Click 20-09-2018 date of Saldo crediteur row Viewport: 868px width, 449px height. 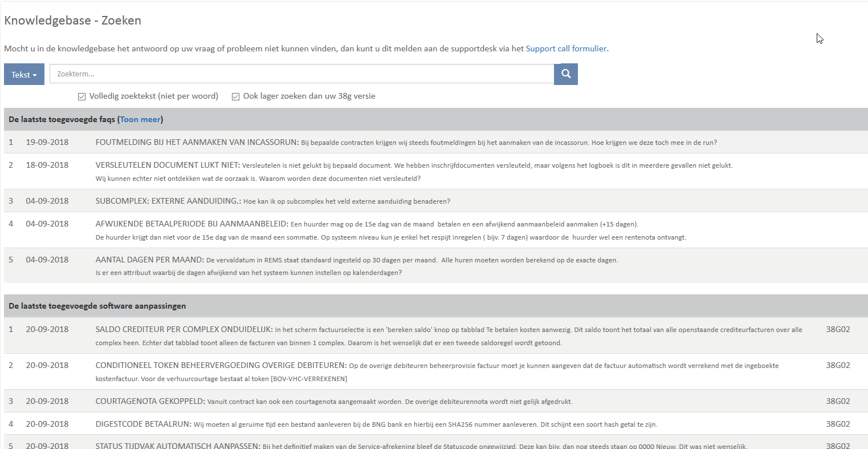pos(47,329)
